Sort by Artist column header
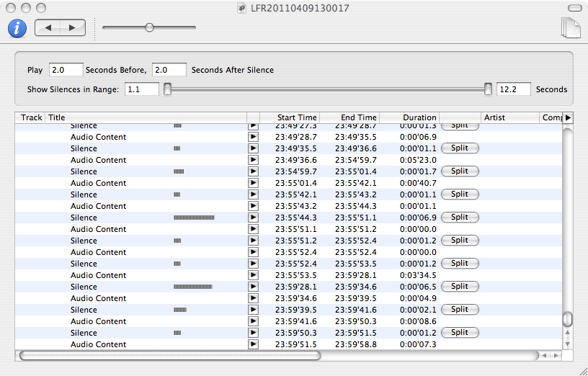Screen dimensions: 588x376 click(x=509, y=117)
